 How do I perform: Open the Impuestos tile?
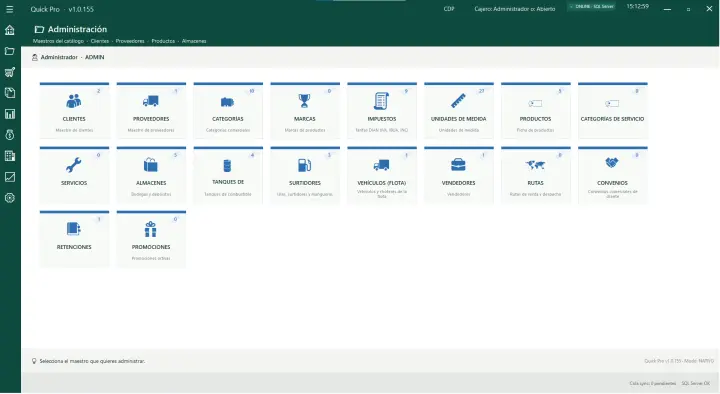(382, 111)
